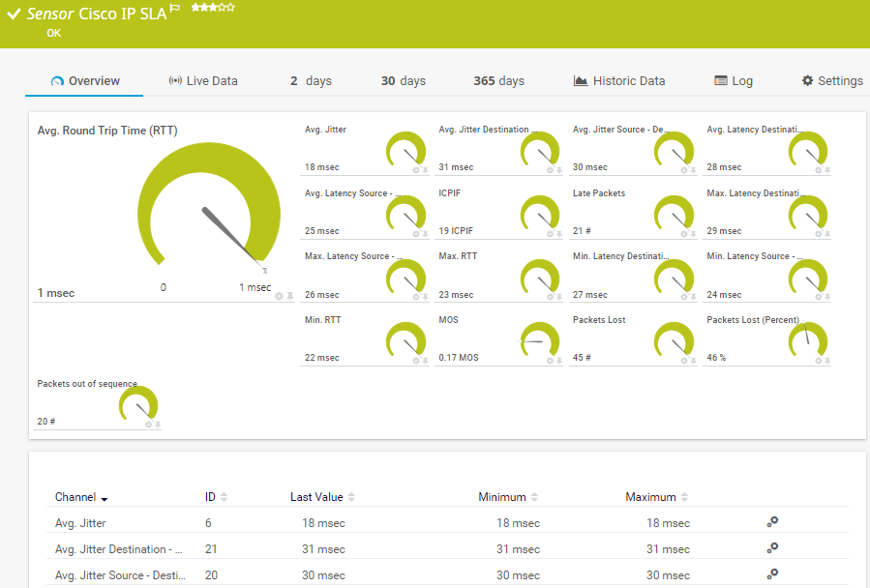
Task: Open gear settings for Packets out of sequence gauge
Action: point(149,425)
